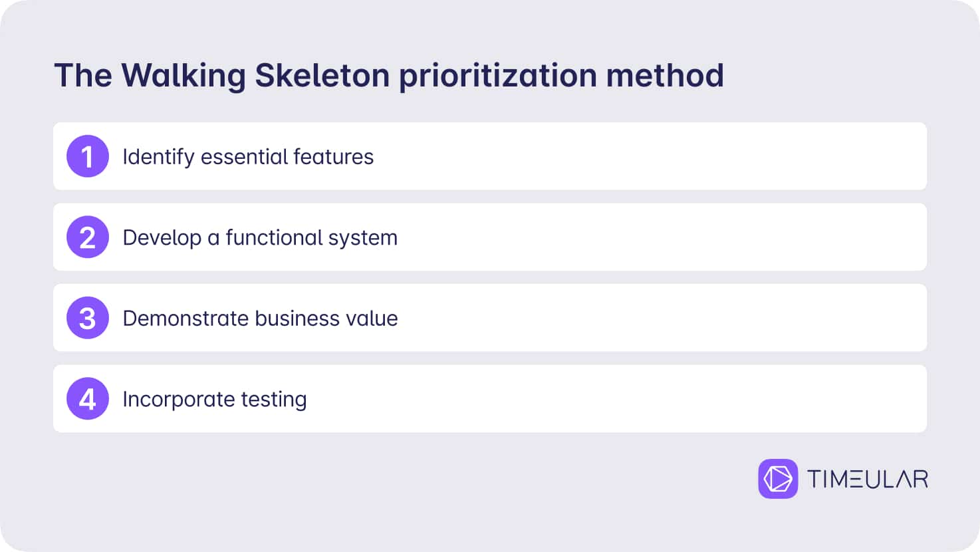Image resolution: width=980 pixels, height=552 pixels.
Task: Click the purple number 4 circle
Action: (88, 399)
